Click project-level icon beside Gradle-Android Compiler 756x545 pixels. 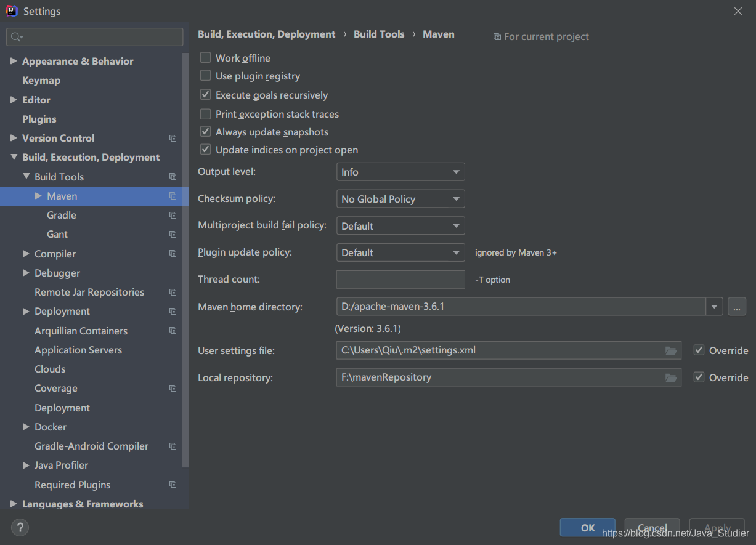click(x=173, y=446)
